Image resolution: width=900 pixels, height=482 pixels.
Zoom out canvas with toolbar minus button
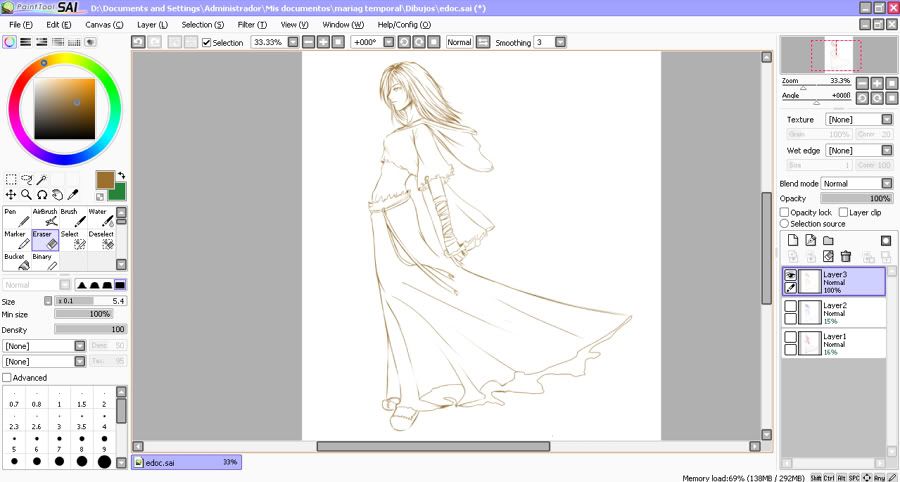[x=309, y=42]
